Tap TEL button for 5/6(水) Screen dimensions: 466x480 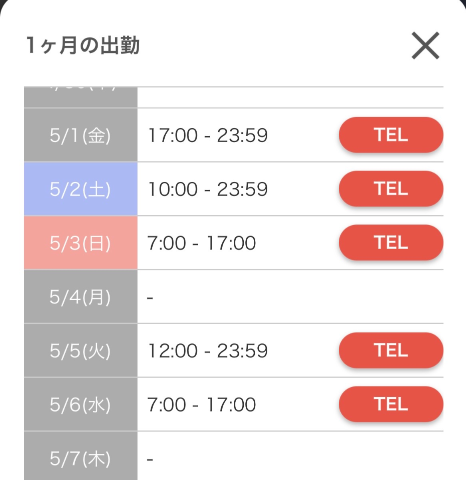391,404
